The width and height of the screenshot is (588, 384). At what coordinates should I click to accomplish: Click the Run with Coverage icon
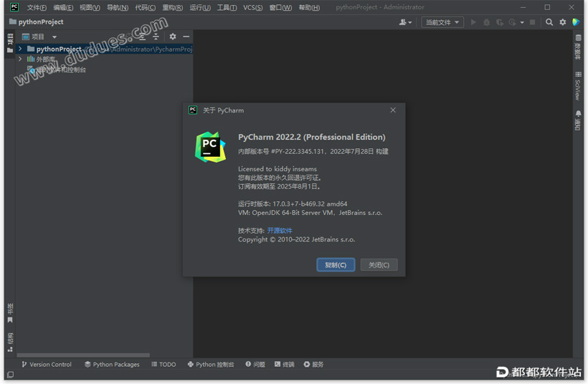[x=500, y=22]
